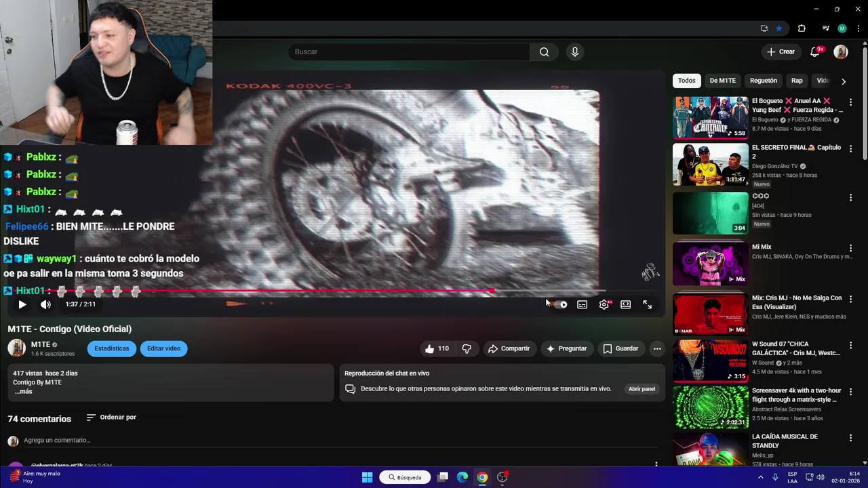Image resolution: width=868 pixels, height=488 pixels.
Task: Open YouTube notifications bell
Action: pos(815,52)
